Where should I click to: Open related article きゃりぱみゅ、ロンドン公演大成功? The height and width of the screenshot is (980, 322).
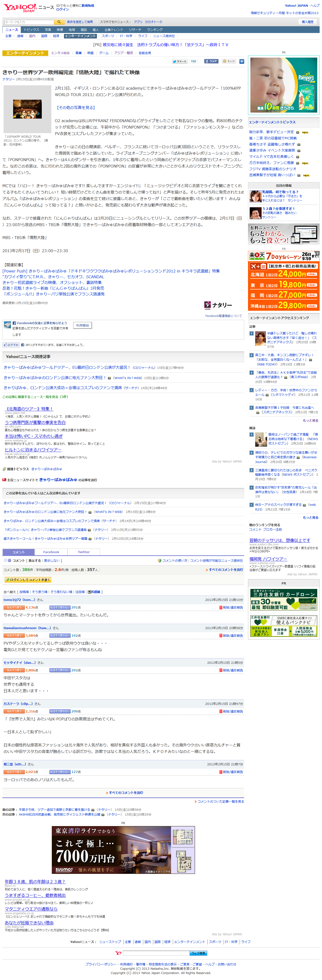(x=63, y=388)
